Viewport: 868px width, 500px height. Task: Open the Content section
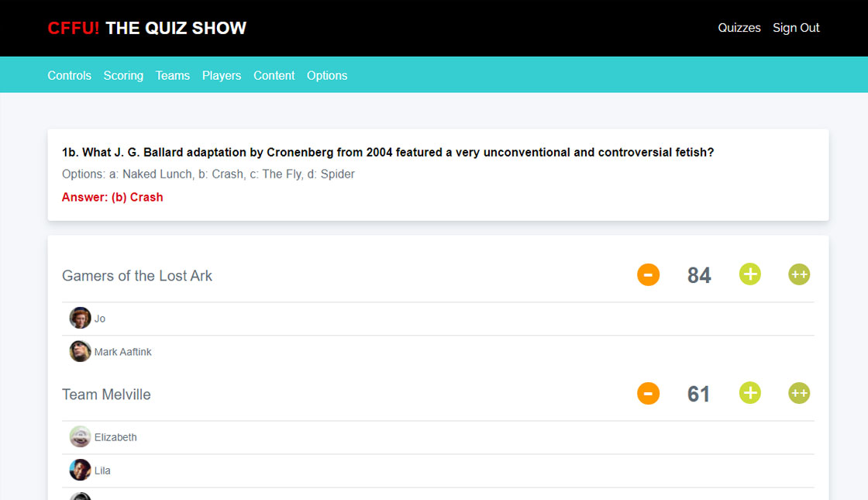(274, 75)
